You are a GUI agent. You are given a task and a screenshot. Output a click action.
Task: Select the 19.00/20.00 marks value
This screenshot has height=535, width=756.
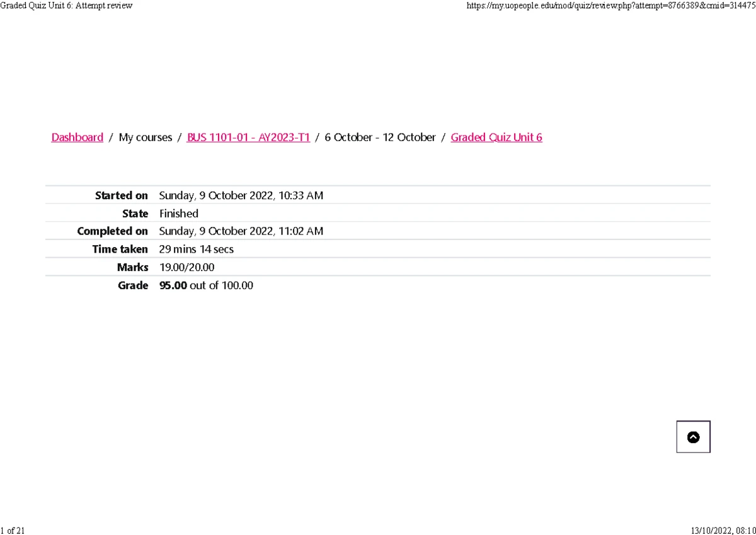pyautogui.click(x=187, y=267)
